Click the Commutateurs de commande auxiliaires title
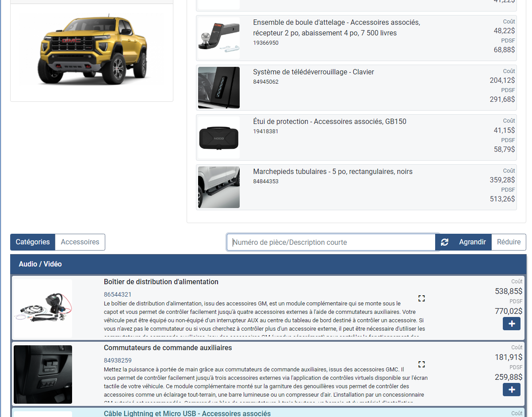Screen dimensions: 532x417 click(x=168, y=348)
